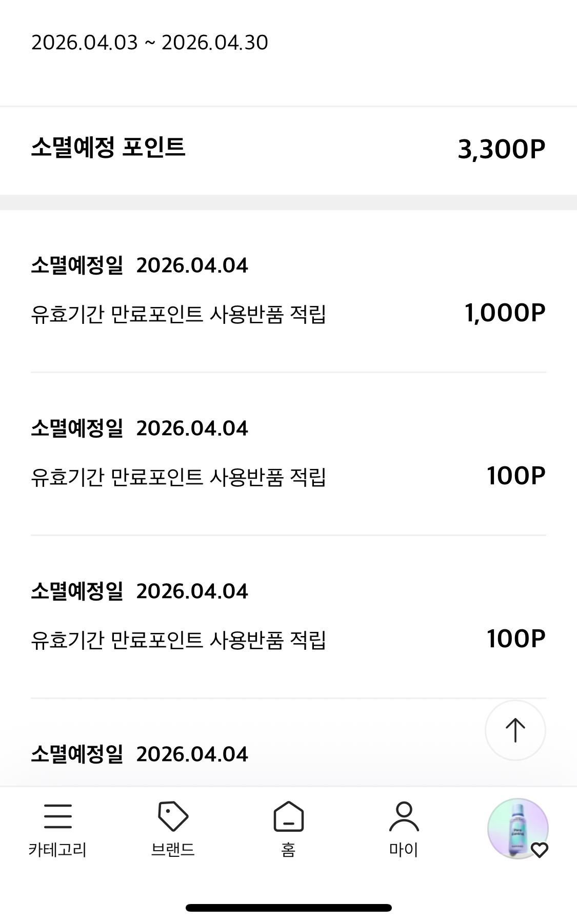Select the 소멸예정 포인트 heading
This screenshot has height=924, width=577.
click(108, 148)
